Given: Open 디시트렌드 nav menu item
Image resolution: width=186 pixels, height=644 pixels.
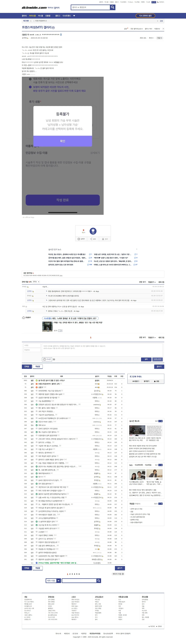Looking at the screenshot, I should coord(67,16).
